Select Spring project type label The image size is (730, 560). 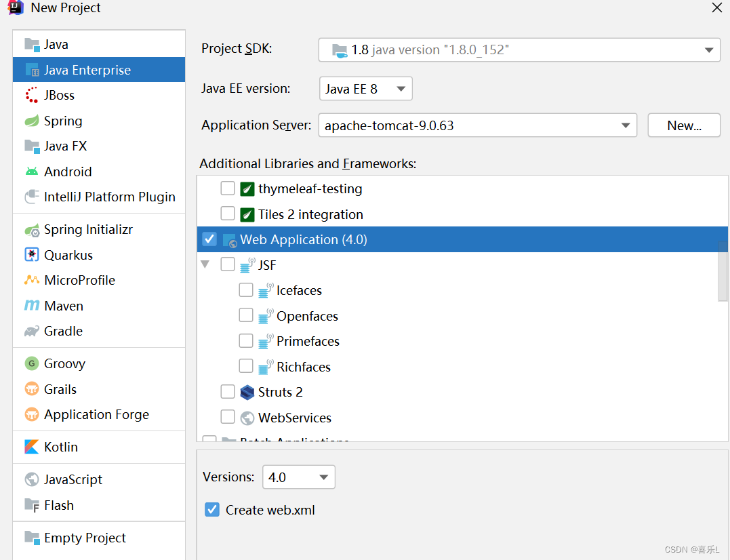(x=63, y=121)
